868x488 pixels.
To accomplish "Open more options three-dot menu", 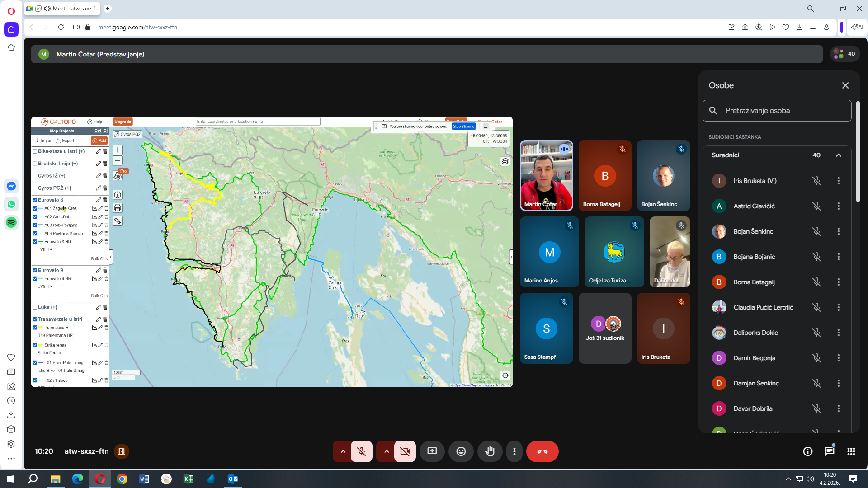I will (514, 451).
